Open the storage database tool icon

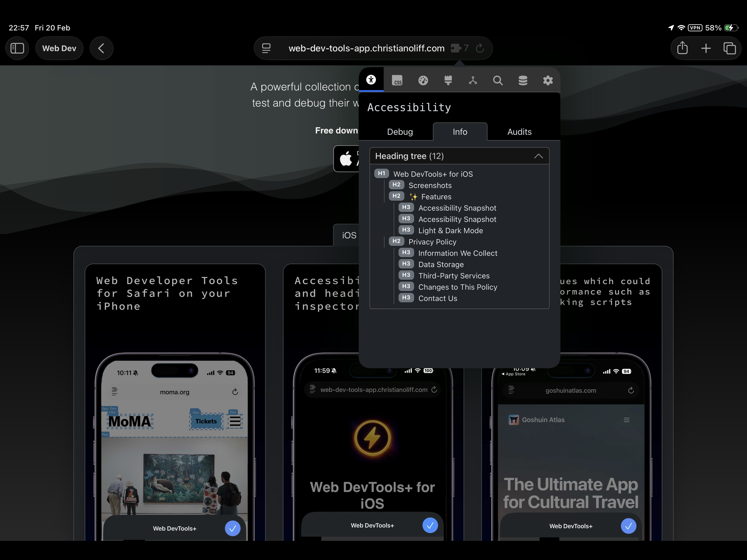click(x=523, y=80)
